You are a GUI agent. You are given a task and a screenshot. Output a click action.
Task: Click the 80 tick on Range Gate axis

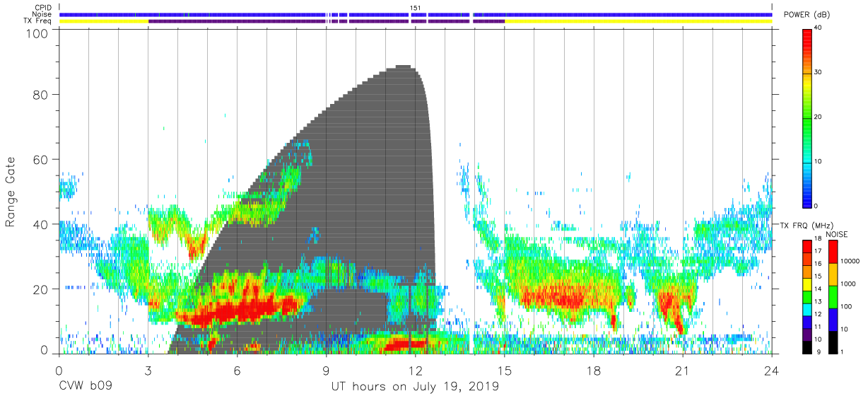point(41,94)
